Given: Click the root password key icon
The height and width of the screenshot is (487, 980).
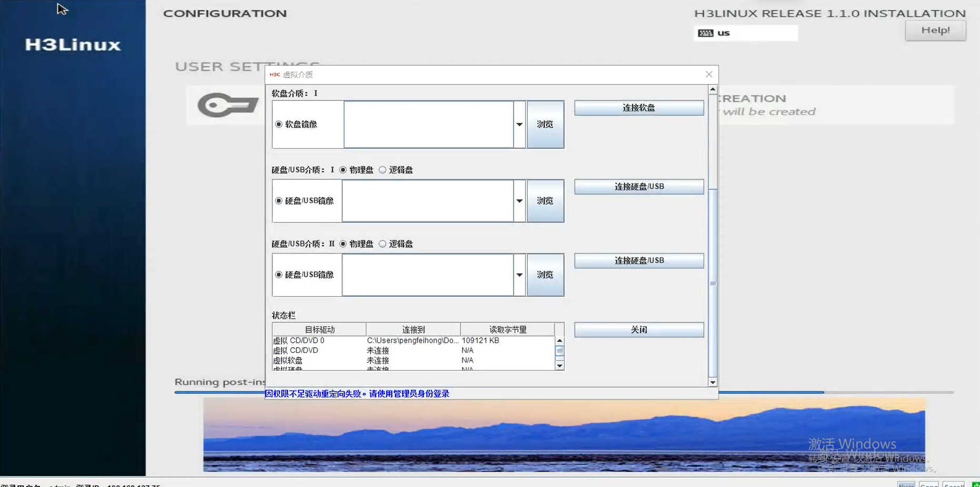Looking at the screenshot, I should pos(227,105).
